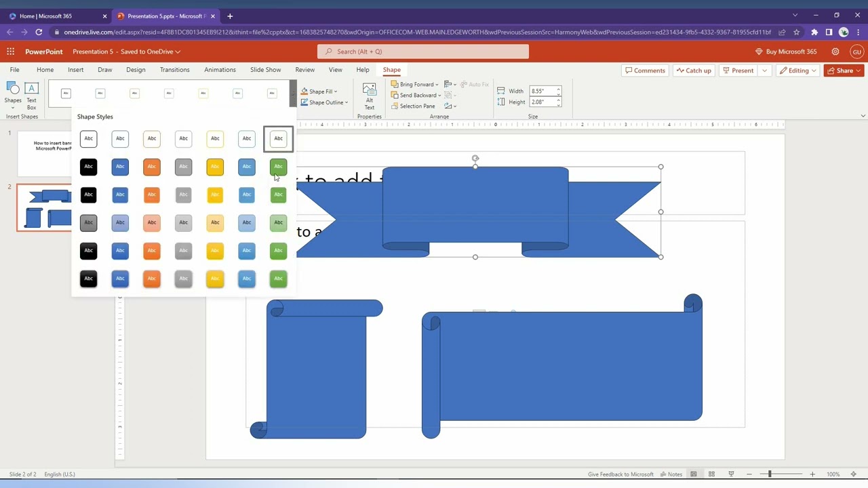Expand the Bring Forward options
The height and width of the screenshot is (488, 868).
[x=437, y=85]
